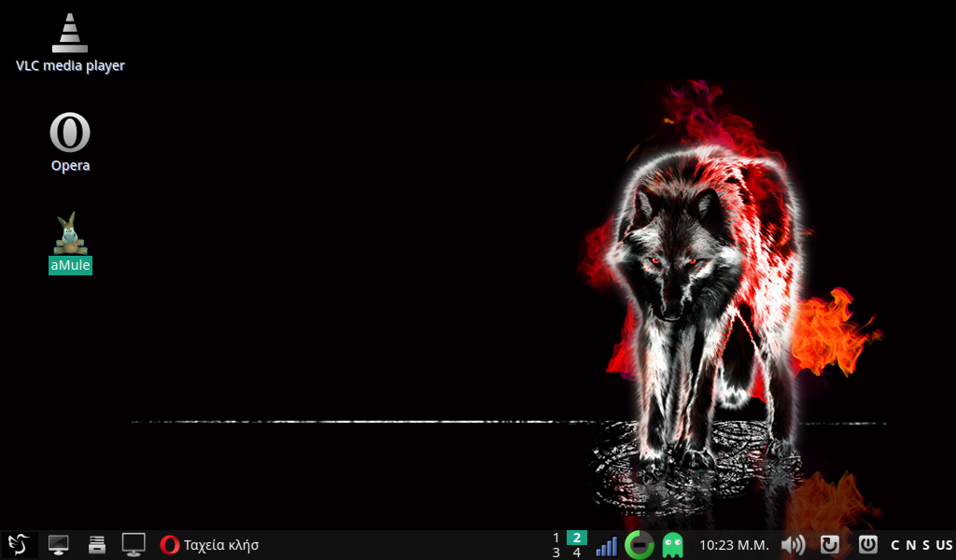The height and width of the screenshot is (560, 956).
Task: Select the active workspace 2
Action: coord(577,538)
